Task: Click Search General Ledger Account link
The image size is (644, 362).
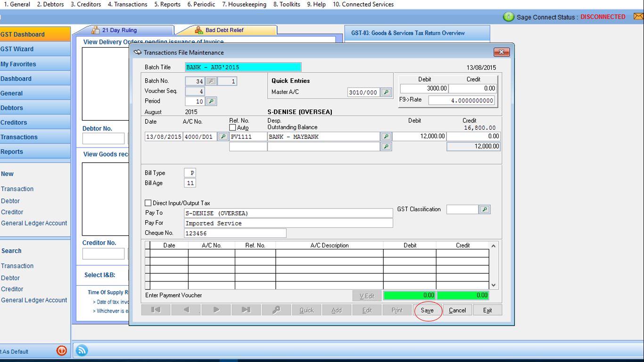Action: click(34, 300)
